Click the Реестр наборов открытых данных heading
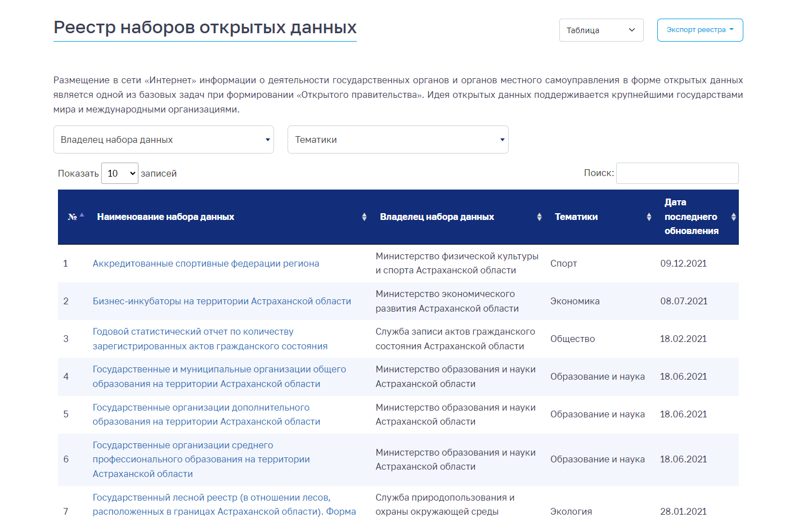Viewport: 812px width, 522px height. 205,28
